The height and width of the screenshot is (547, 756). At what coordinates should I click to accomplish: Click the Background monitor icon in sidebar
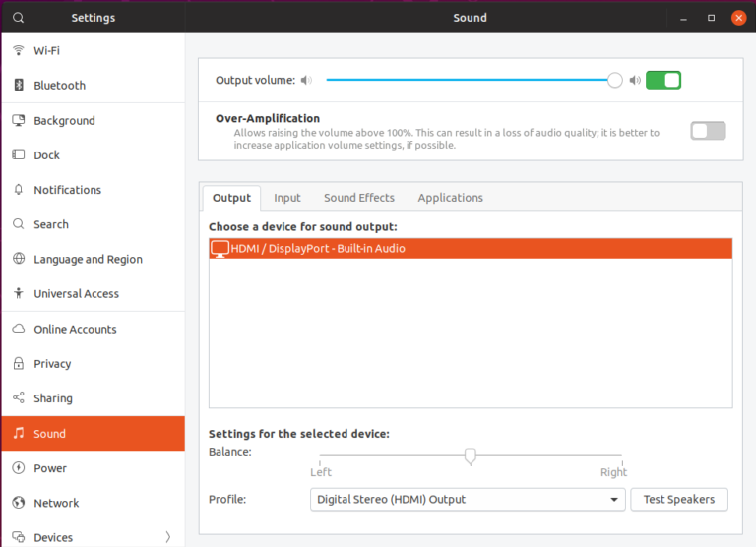19,120
